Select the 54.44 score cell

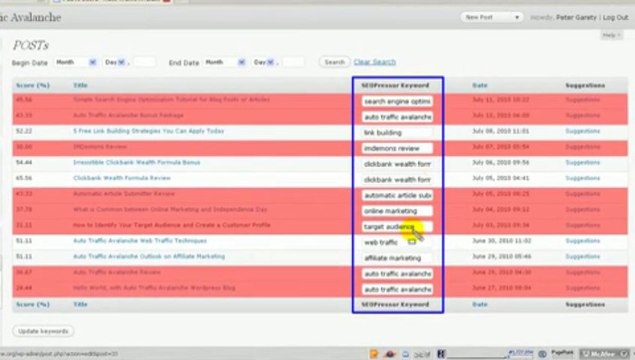[x=24, y=162]
